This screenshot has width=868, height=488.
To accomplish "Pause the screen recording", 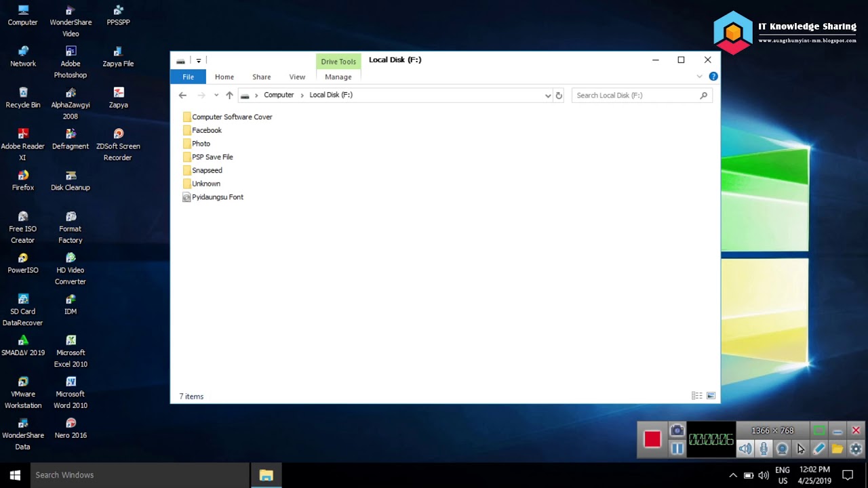I will point(677,449).
